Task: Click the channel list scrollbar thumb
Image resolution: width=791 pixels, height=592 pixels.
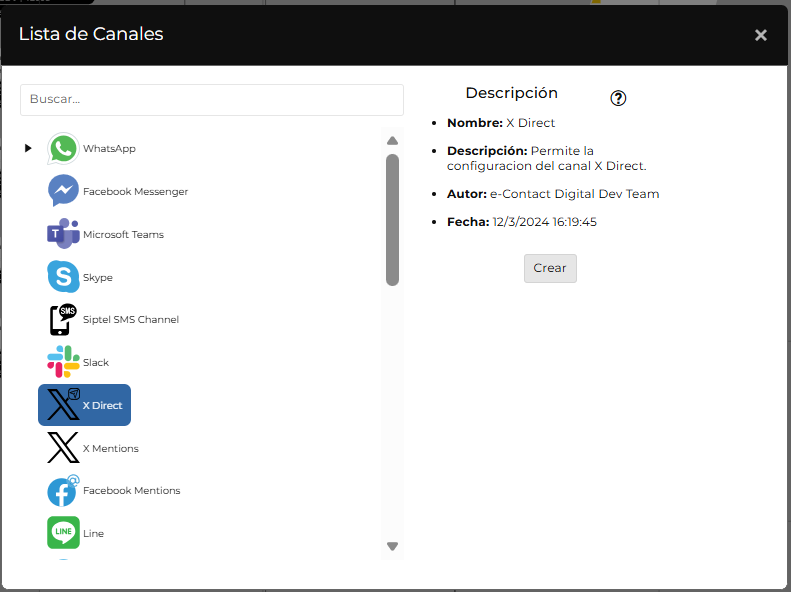Action: pyautogui.click(x=392, y=220)
